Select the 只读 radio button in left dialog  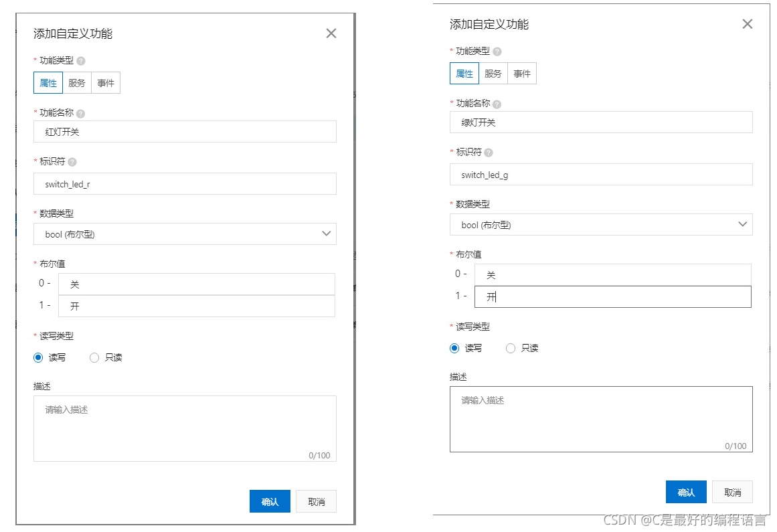(94, 358)
